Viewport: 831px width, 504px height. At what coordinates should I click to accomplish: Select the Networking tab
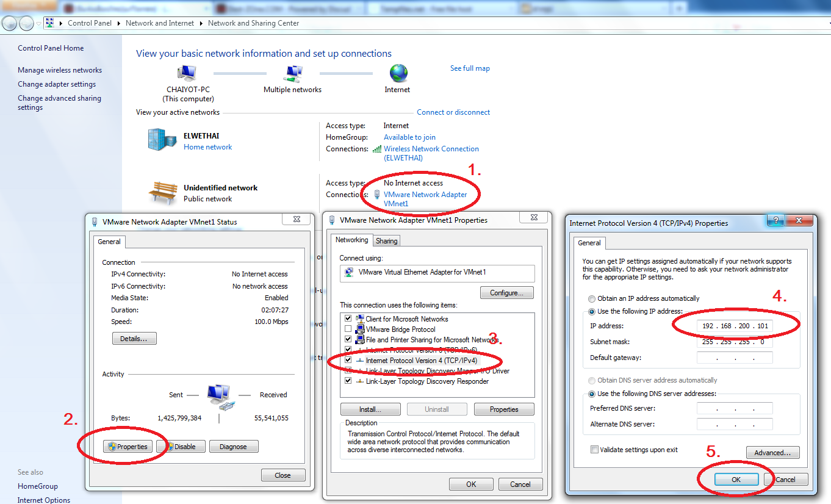coord(352,240)
